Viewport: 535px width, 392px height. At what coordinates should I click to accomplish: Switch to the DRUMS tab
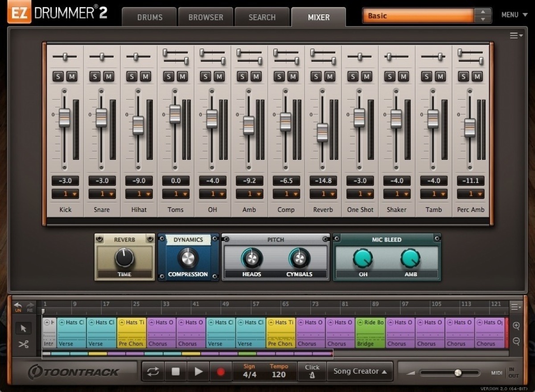point(150,17)
